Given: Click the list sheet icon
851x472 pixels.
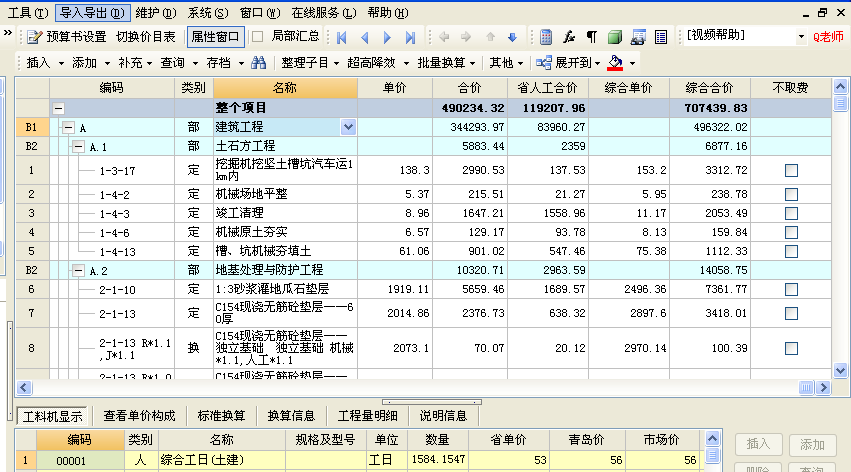Looking at the screenshot, I should click(x=661, y=37).
